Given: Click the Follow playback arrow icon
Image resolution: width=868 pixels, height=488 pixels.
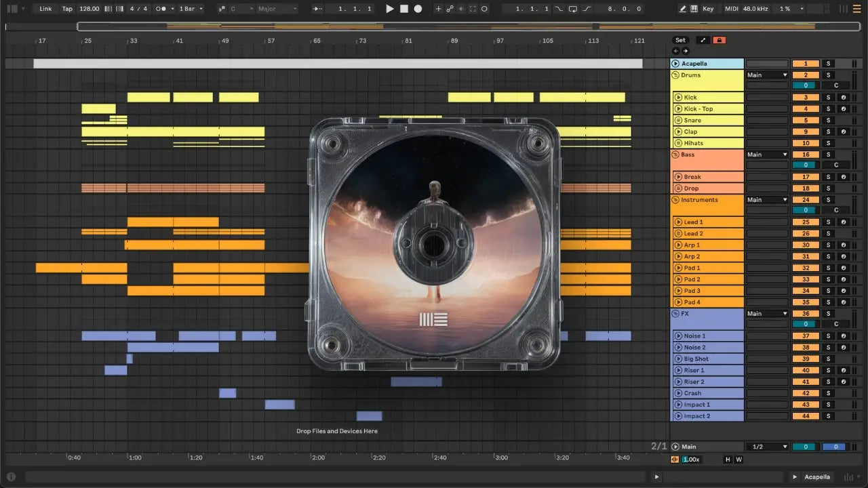Looking at the screenshot, I should tap(317, 9).
